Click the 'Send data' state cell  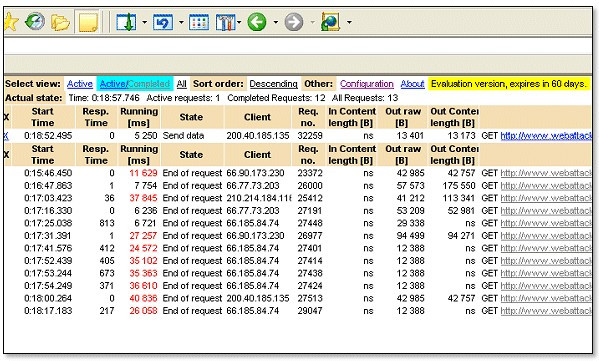(x=183, y=136)
